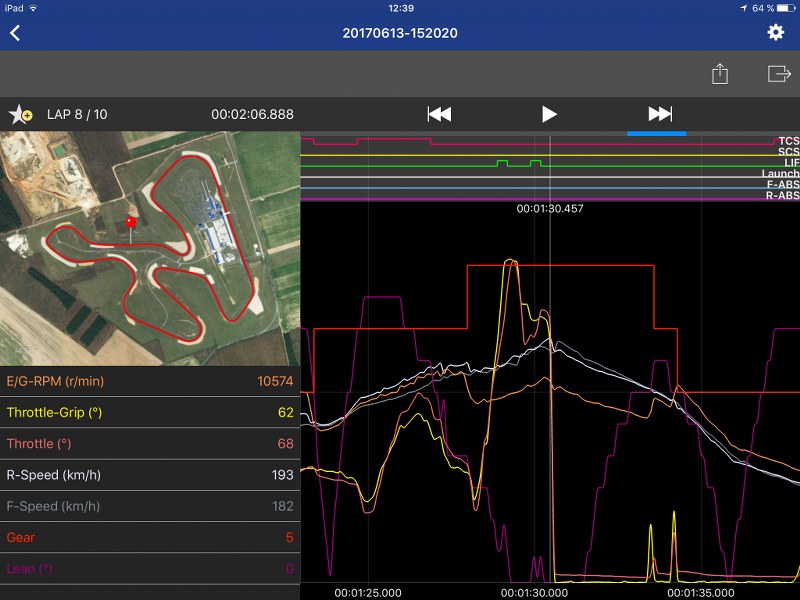Tap the battery indicator in status bar
800x600 pixels.
786,8
